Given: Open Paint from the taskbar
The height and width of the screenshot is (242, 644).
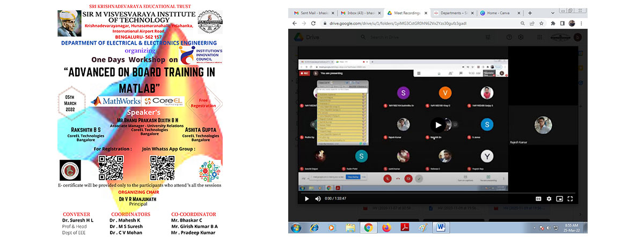Looking at the screenshot, I should [423, 227].
